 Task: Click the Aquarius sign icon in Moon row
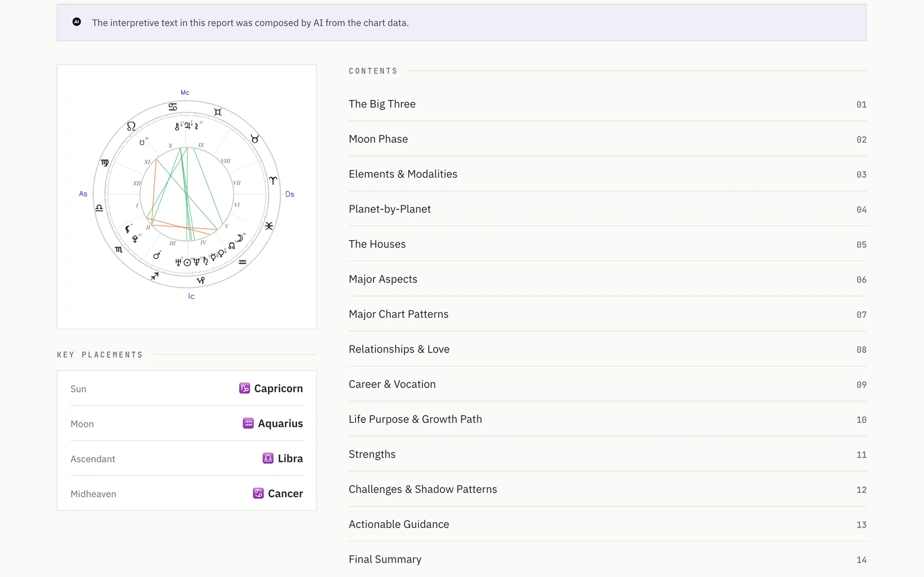click(248, 423)
